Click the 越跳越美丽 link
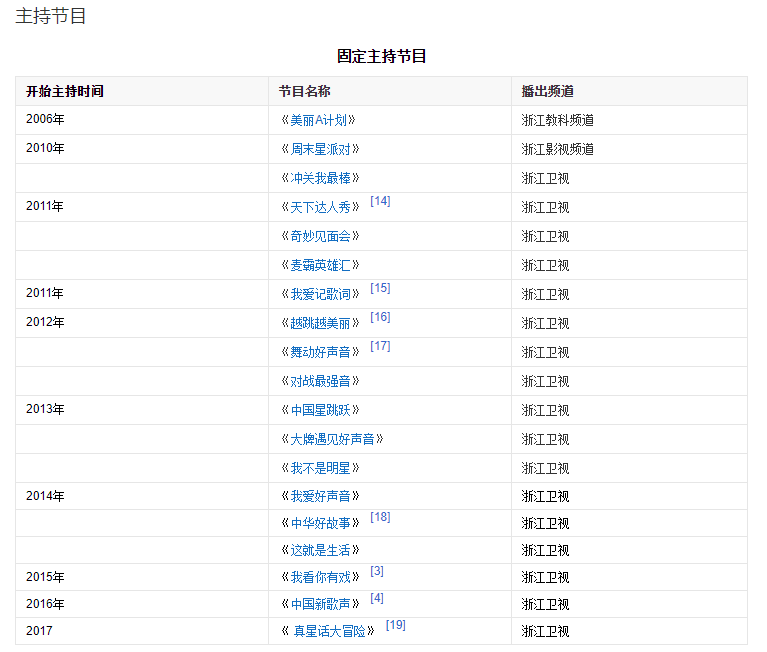Image resolution: width=767 pixels, height=652 pixels. 320,323
